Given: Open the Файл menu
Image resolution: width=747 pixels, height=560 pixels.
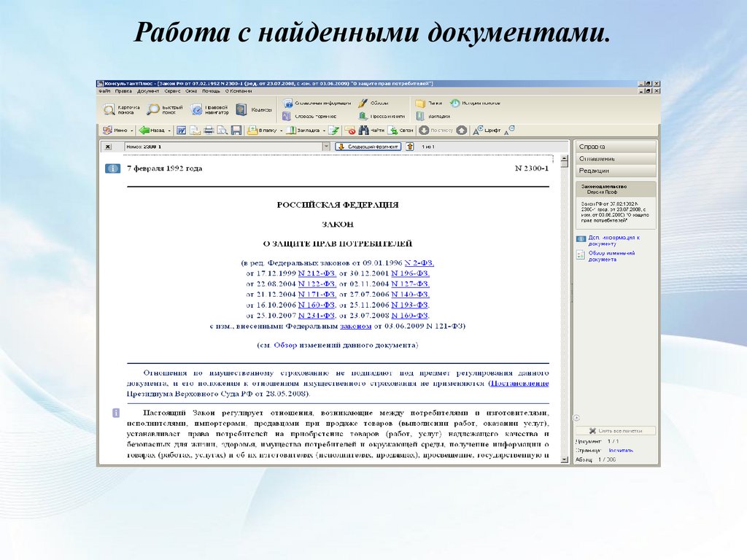Looking at the screenshot, I should tap(104, 91).
